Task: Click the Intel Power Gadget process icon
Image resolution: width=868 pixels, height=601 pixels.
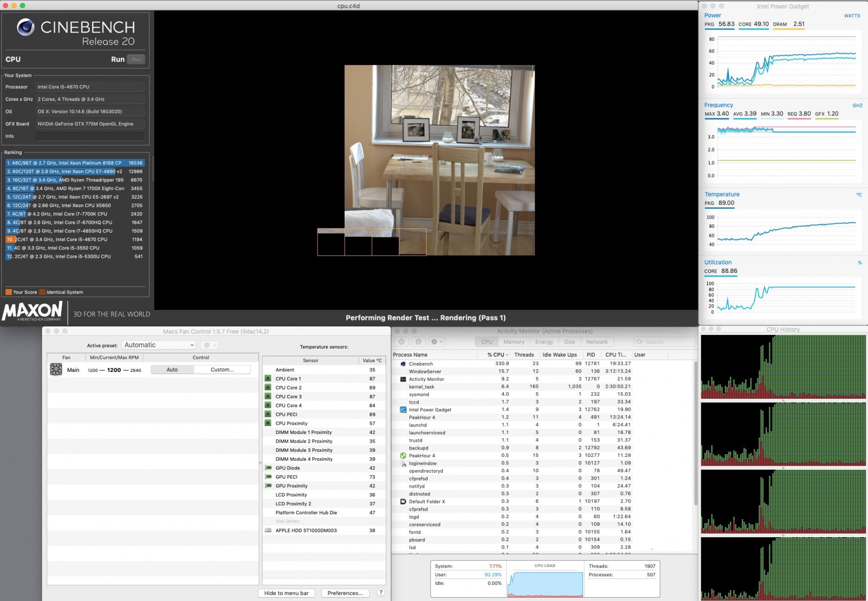Action: pyautogui.click(x=403, y=409)
